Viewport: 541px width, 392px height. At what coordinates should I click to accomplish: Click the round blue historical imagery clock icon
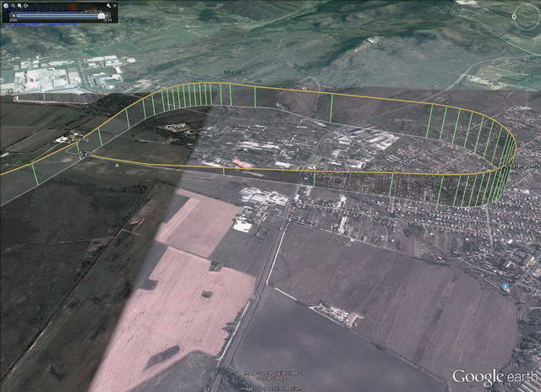(6, 6)
